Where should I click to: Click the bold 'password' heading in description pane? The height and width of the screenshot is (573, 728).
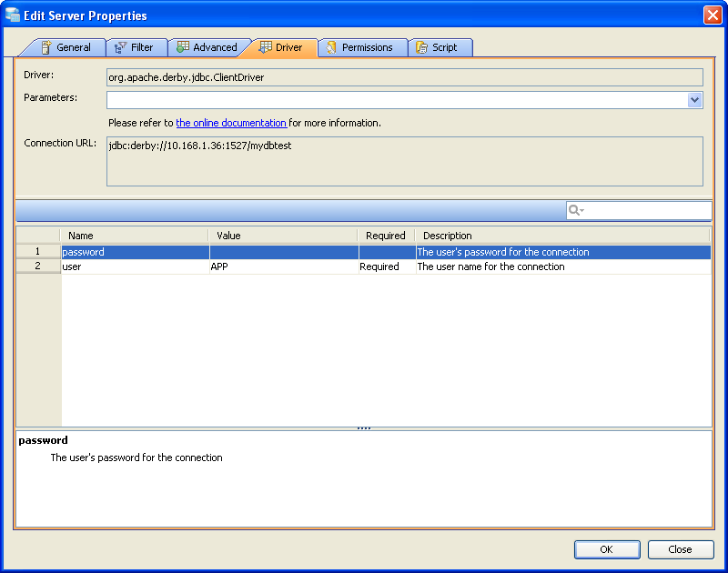coord(43,440)
